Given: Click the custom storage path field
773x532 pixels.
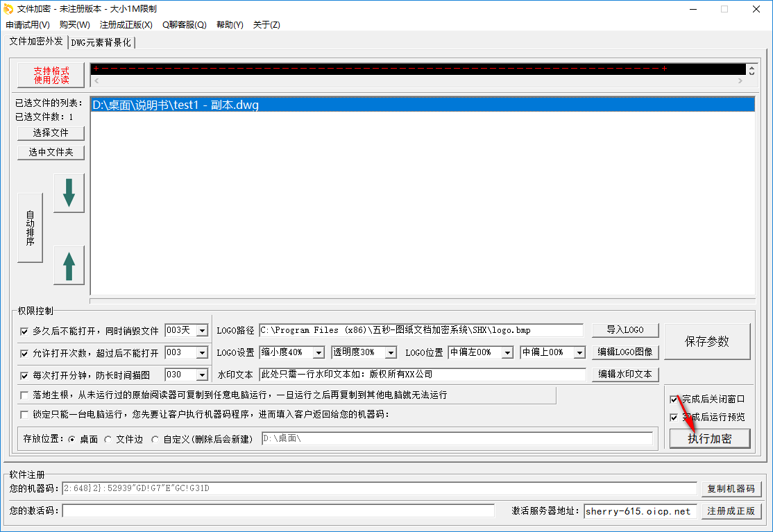Looking at the screenshot, I should point(457,438).
